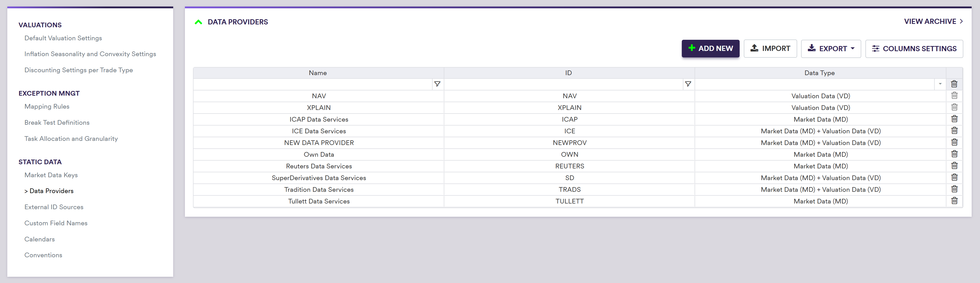Remove the Reuters Data Services entry
Viewport: 980px width, 283px height.
[x=954, y=166]
